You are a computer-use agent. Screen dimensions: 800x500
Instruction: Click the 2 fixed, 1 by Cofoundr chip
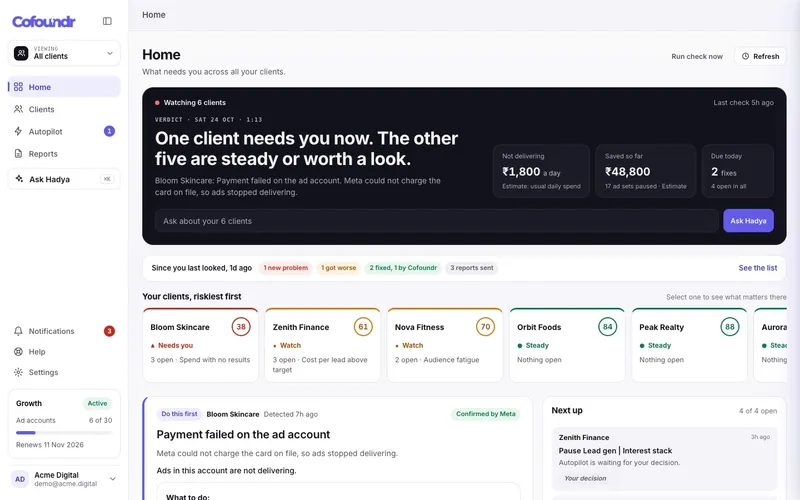(403, 268)
